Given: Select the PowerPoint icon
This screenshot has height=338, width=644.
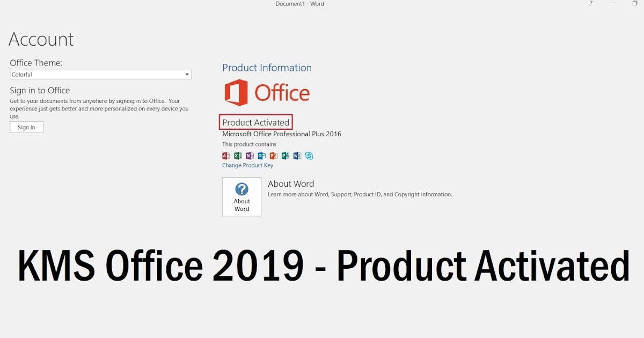Looking at the screenshot, I should coord(273,156).
